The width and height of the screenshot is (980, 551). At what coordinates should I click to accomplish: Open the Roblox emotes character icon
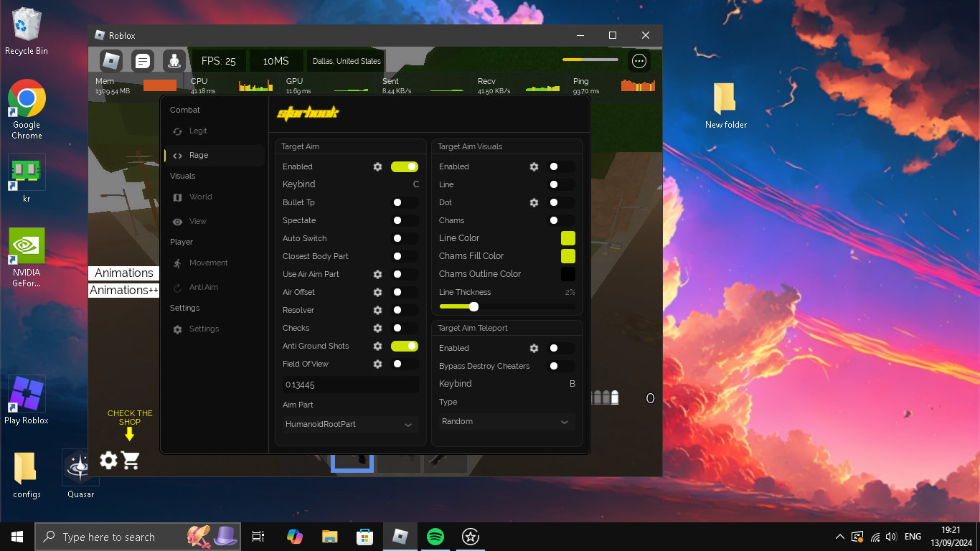[x=174, y=61]
